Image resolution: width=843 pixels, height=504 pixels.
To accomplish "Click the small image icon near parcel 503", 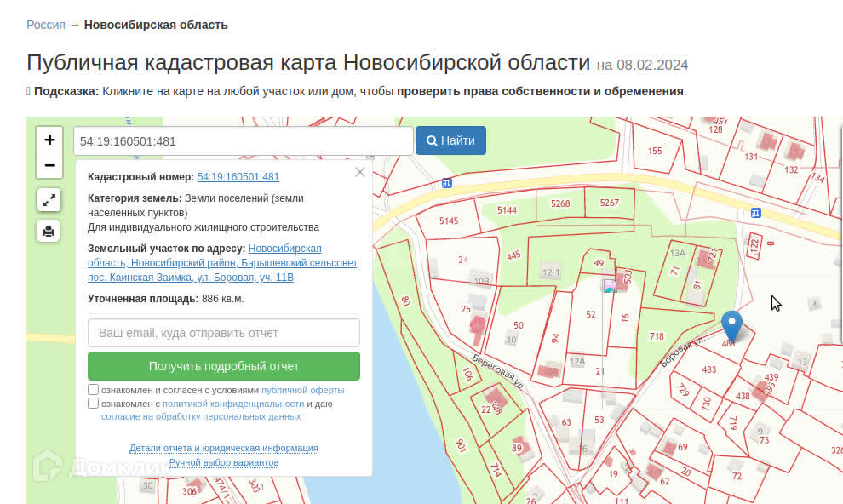I will coord(610,286).
